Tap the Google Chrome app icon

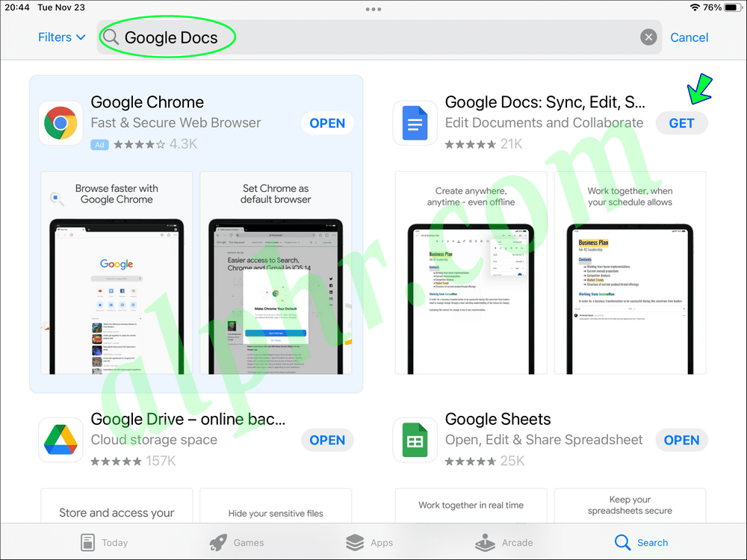pos(61,122)
